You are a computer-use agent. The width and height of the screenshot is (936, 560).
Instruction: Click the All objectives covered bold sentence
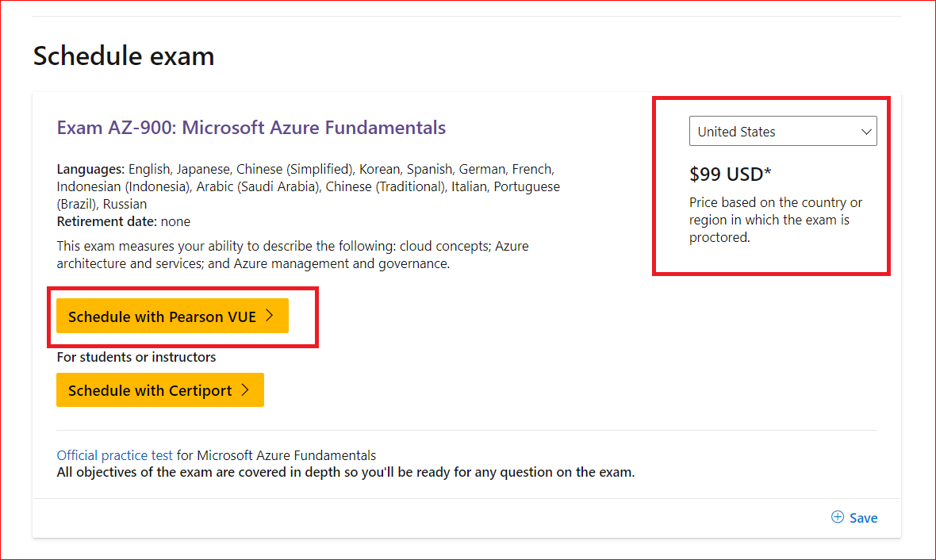345,473
